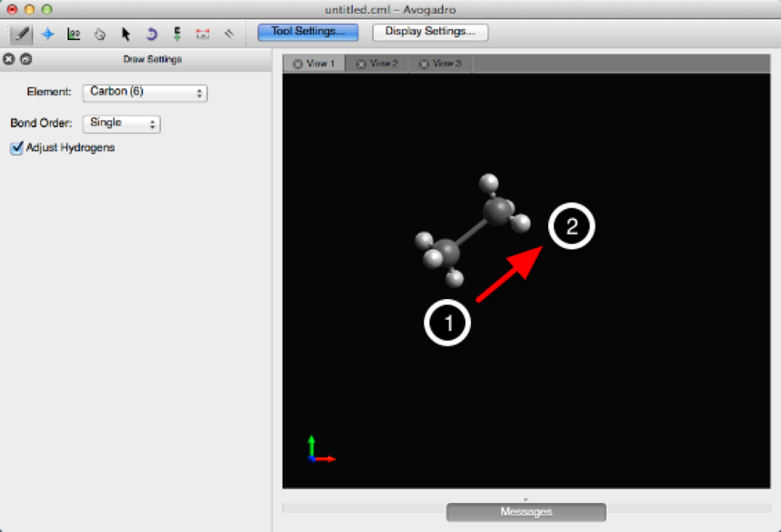Select the Bond Centric Manipulate tool
Image resolution: width=781 pixels, height=532 pixels.
pyautogui.click(x=74, y=34)
